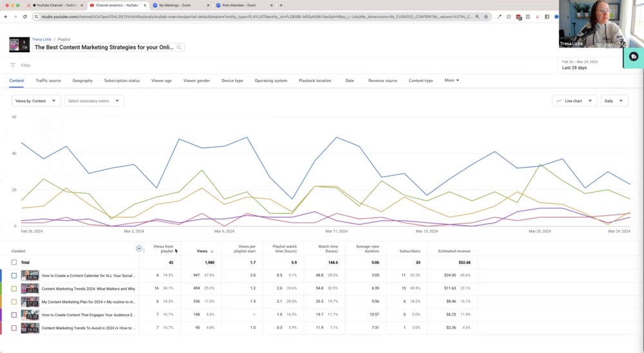Click the Subscribers column header

pyautogui.click(x=410, y=251)
